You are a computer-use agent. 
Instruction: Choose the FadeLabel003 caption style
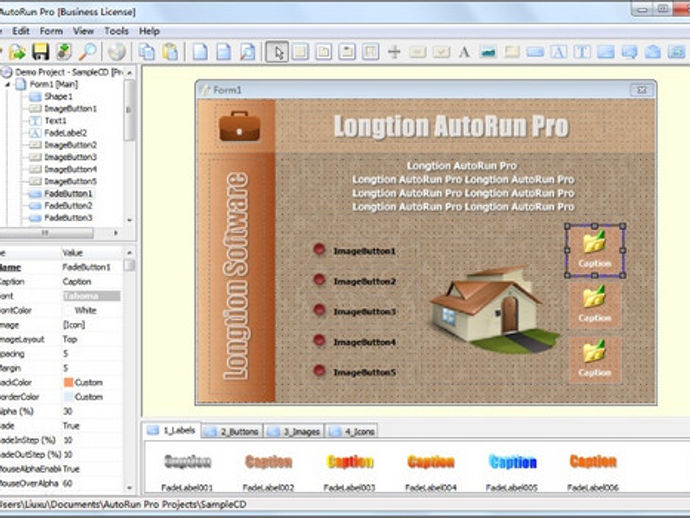350,471
